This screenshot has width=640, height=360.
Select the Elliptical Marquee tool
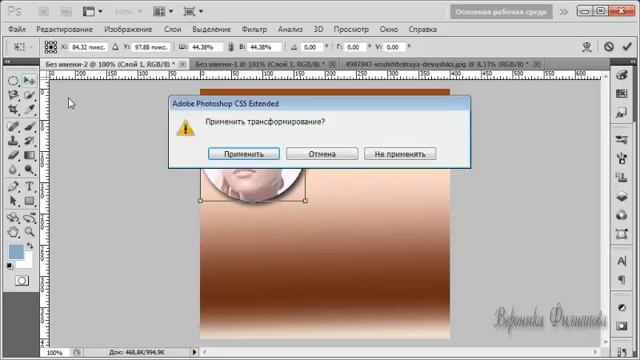13,80
